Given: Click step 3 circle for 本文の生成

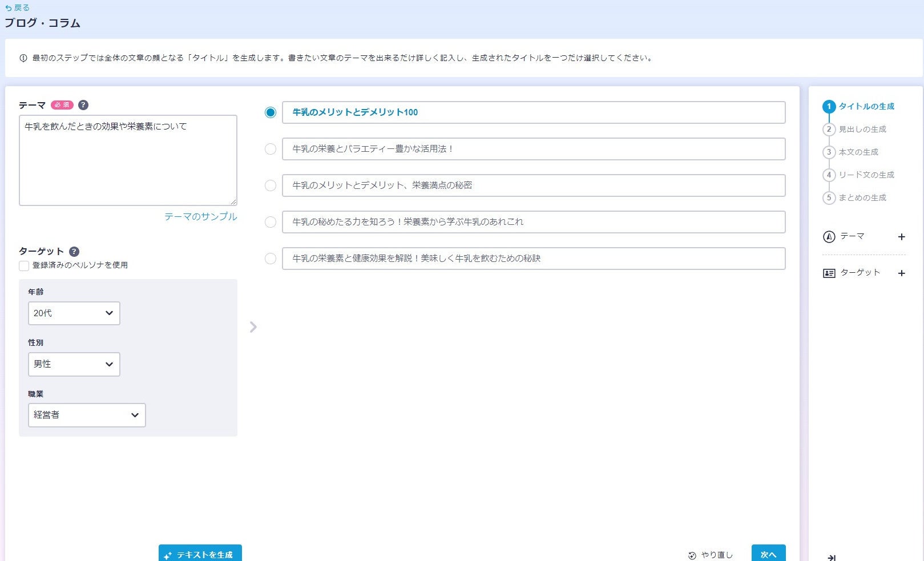Looking at the screenshot, I should pyautogui.click(x=829, y=152).
